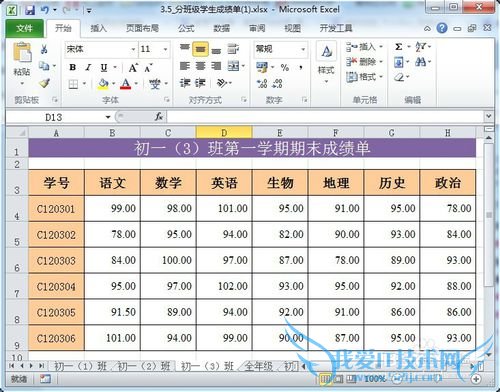
Task: Apply red font color A
Action: pyautogui.click(x=125, y=84)
